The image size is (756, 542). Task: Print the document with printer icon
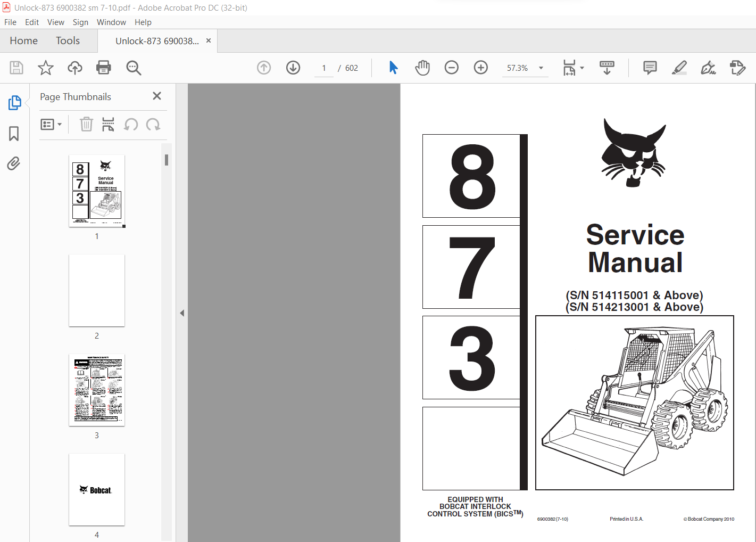pyautogui.click(x=104, y=68)
